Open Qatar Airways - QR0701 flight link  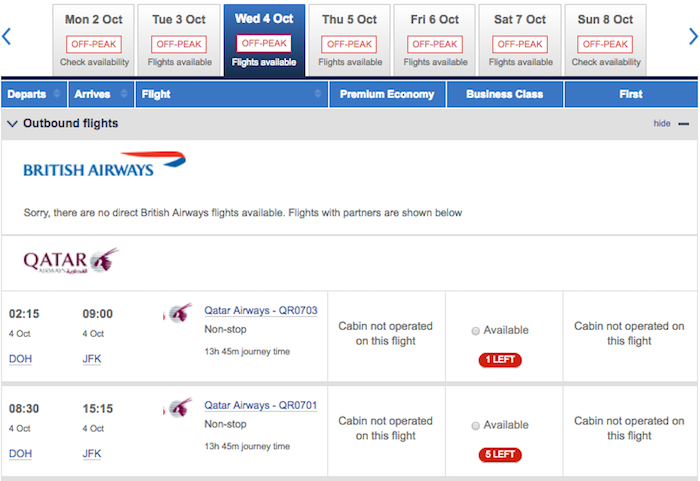tap(261, 405)
